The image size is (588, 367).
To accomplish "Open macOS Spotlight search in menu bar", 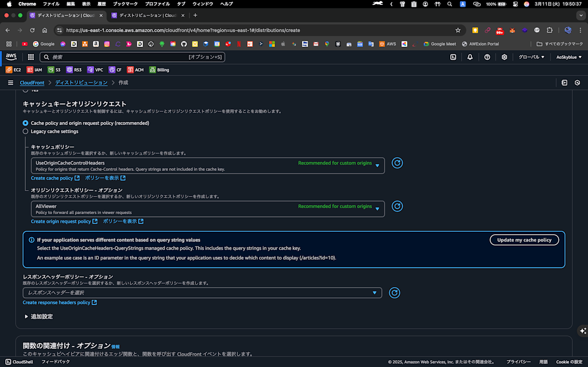I will (x=450, y=4).
